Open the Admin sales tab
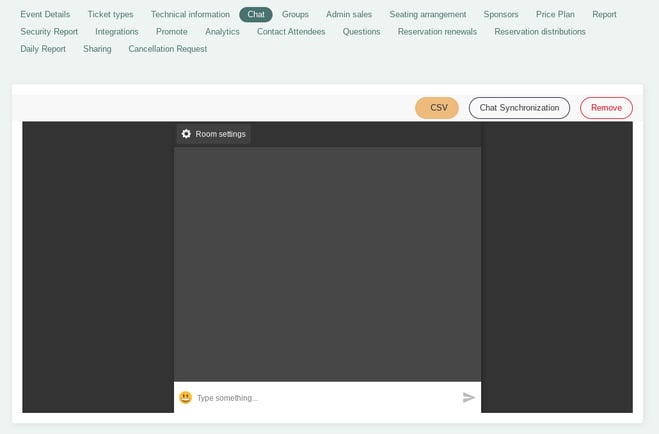 click(x=349, y=15)
